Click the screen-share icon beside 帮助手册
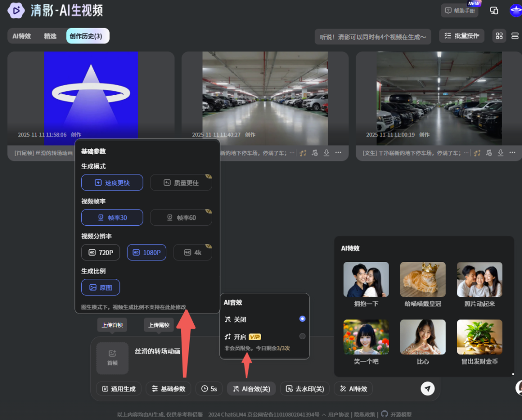 [494, 11]
